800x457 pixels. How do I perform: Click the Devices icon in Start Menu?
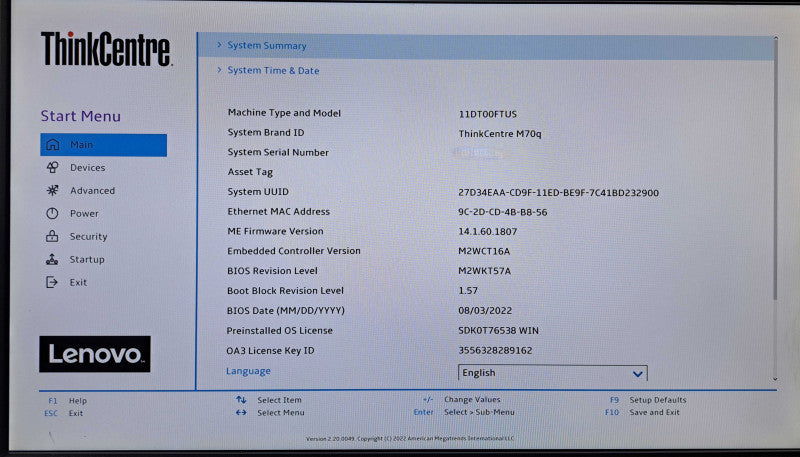(x=53, y=167)
